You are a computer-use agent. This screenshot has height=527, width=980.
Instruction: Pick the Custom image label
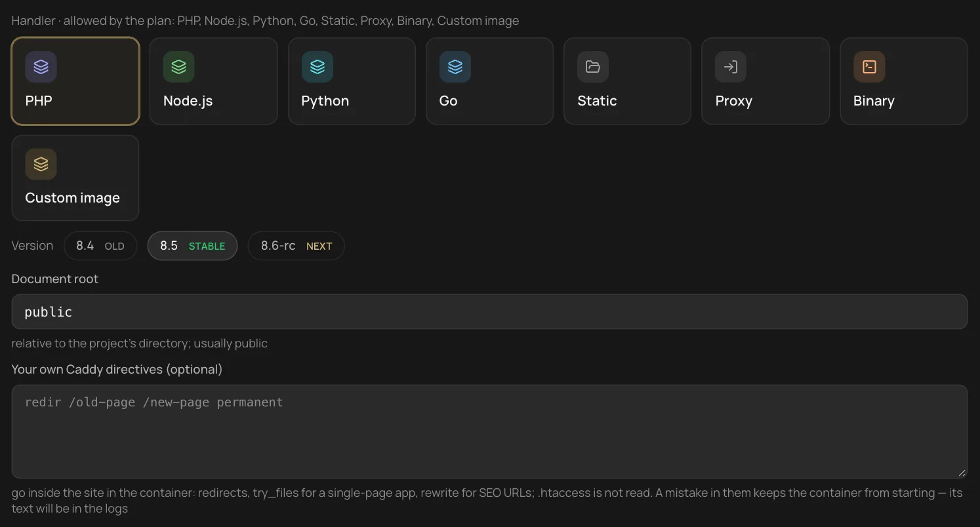[72, 198]
